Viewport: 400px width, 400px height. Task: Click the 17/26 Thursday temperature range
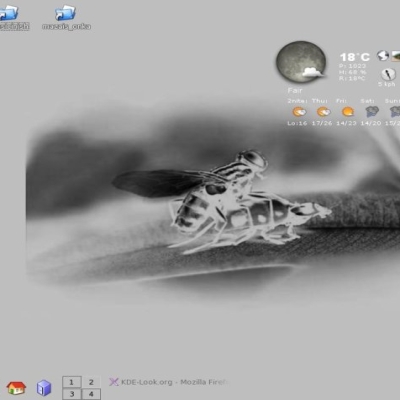click(x=322, y=123)
